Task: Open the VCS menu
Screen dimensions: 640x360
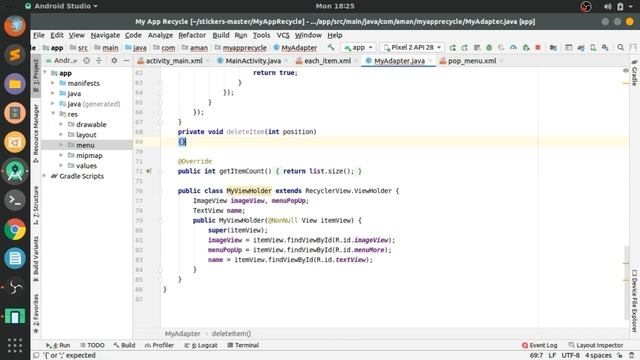Action: point(283,36)
